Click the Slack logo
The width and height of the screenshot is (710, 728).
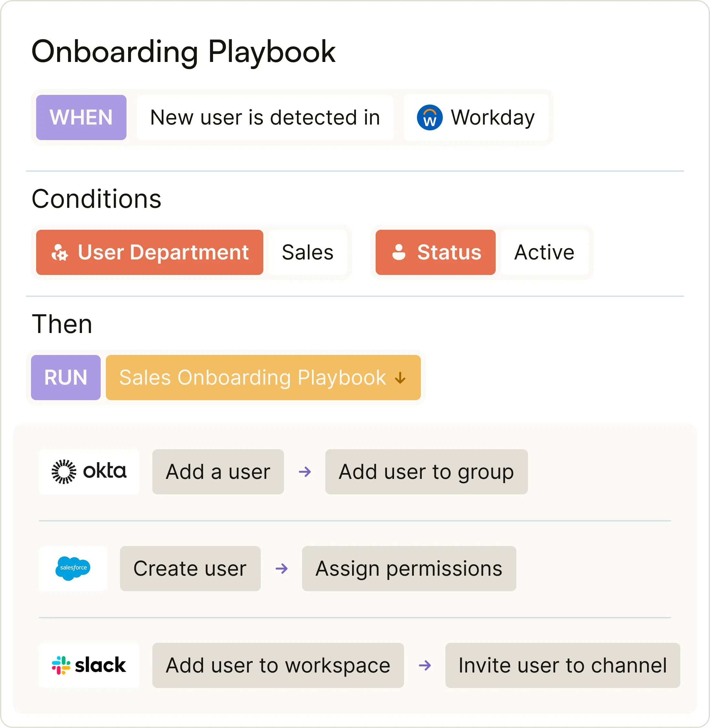click(x=89, y=665)
